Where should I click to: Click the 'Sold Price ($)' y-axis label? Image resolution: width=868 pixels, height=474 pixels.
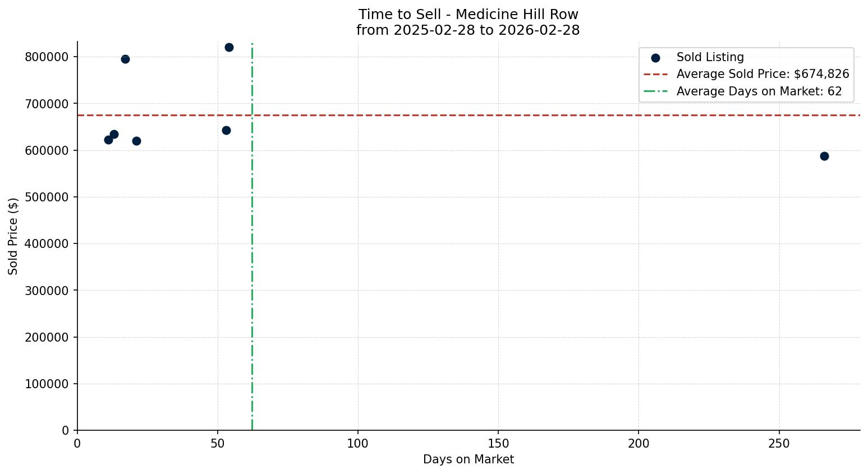click(x=13, y=236)
